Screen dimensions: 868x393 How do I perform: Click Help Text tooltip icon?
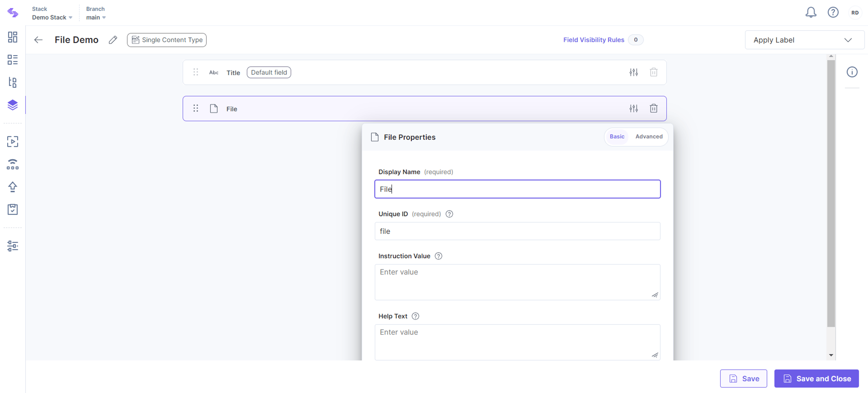coord(415,316)
